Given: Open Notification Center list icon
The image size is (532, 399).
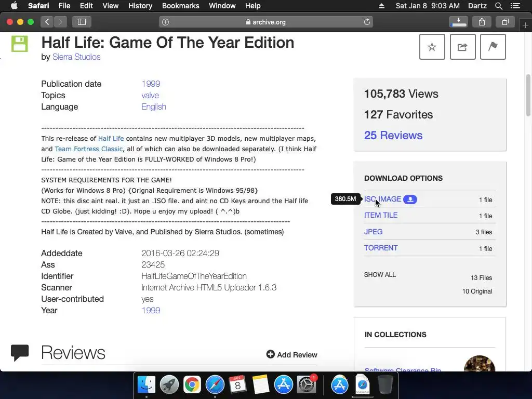Looking at the screenshot, I should [x=515, y=6].
